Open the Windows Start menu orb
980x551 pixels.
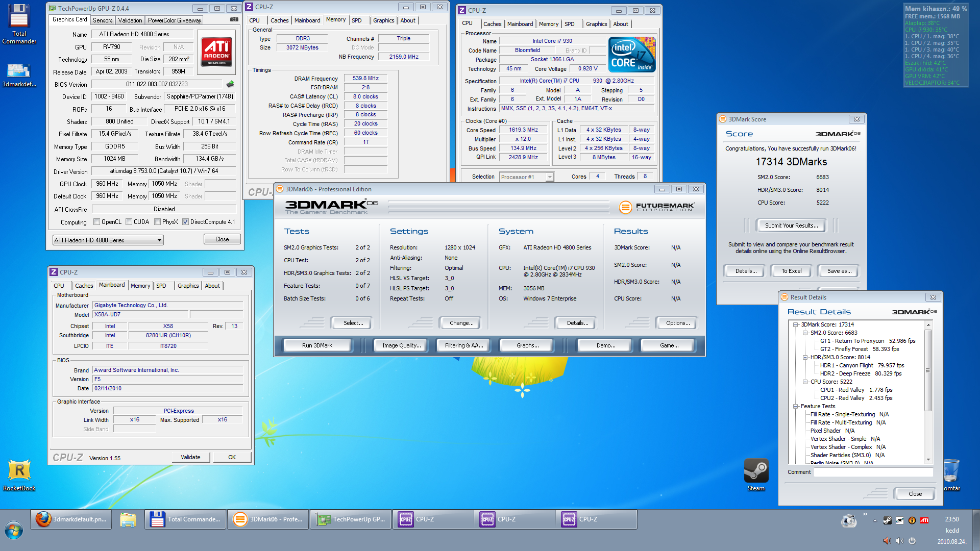pos(14,531)
